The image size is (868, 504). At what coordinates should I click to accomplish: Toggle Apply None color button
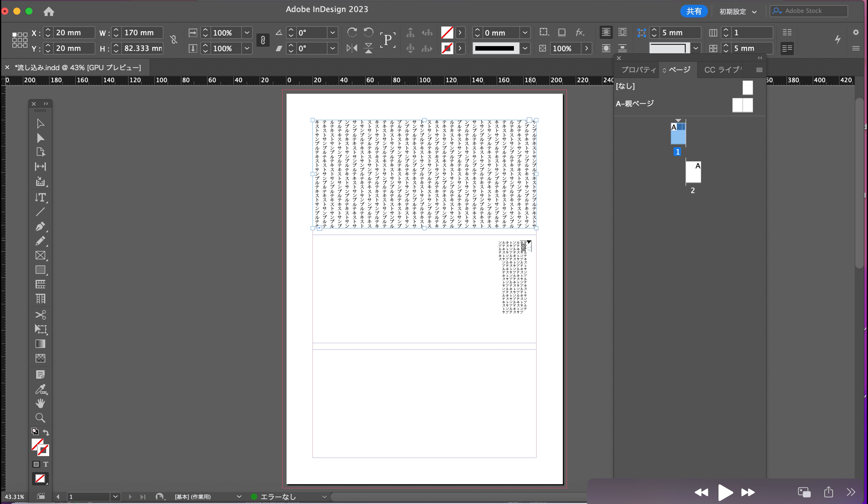(x=40, y=478)
